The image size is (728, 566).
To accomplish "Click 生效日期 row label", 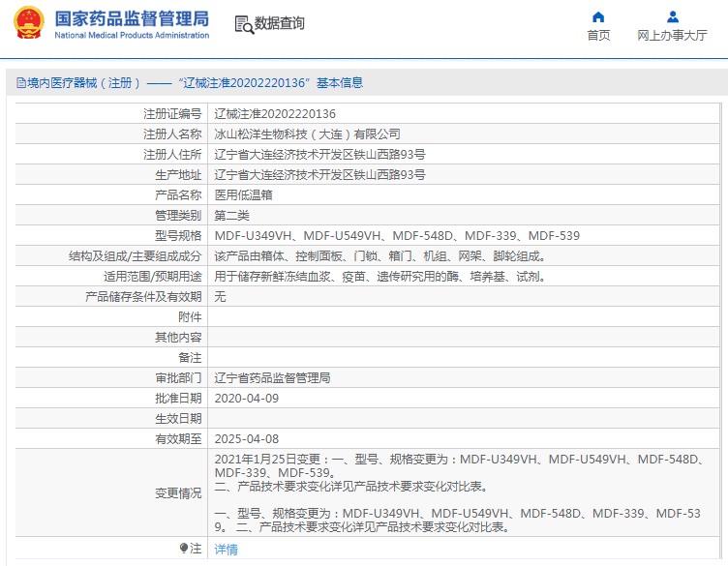I will click(178, 419).
